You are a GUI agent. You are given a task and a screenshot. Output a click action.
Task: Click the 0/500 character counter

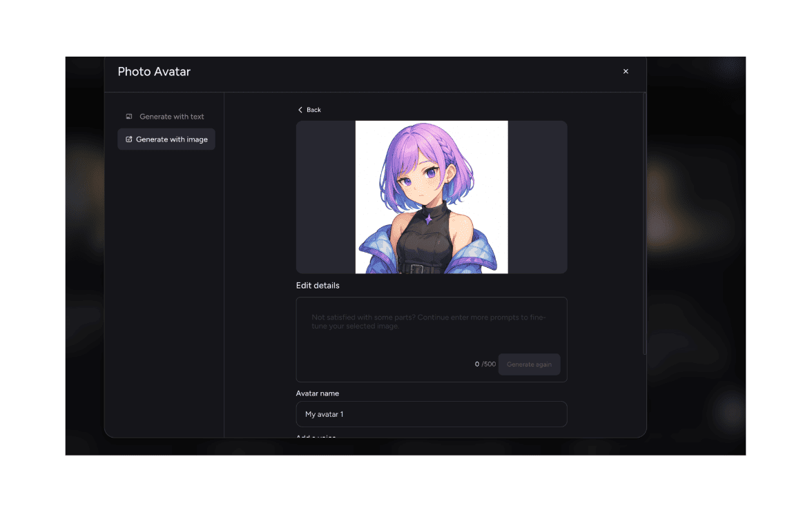[485, 364]
